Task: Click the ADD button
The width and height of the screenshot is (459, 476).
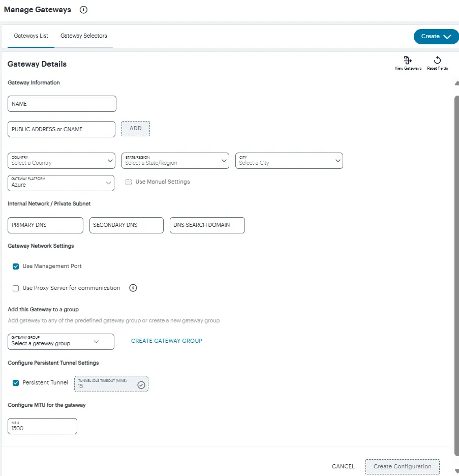Action: pyautogui.click(x=136, y=129)
